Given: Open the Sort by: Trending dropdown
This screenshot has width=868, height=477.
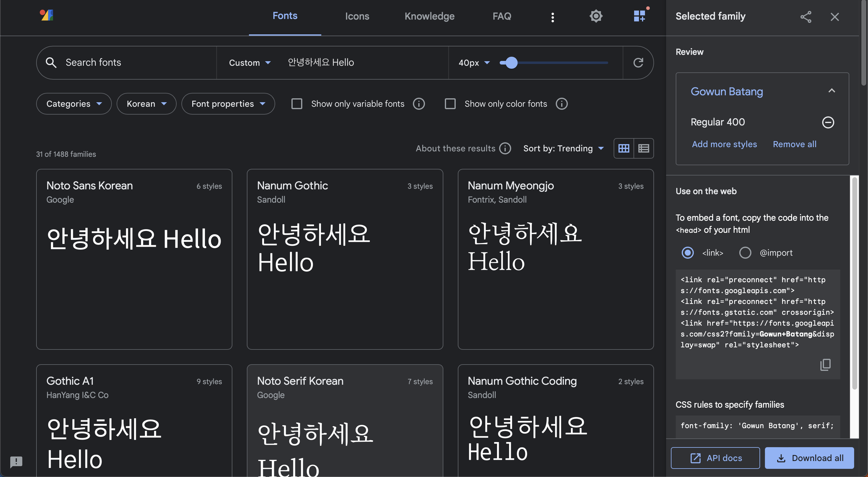Looking at the screenshot, I should point(563,148).
